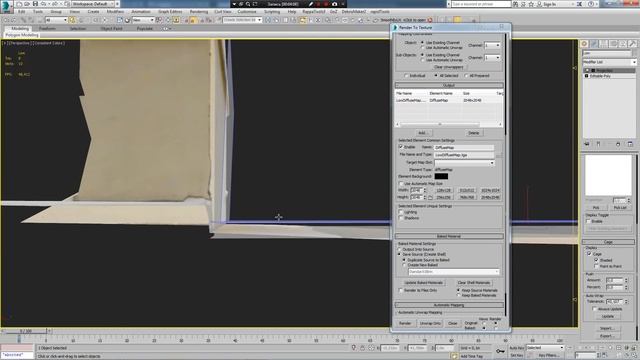This screenshot has width=640, height=360.
Task: Open the Modify command panel tab
Action: 594,43
